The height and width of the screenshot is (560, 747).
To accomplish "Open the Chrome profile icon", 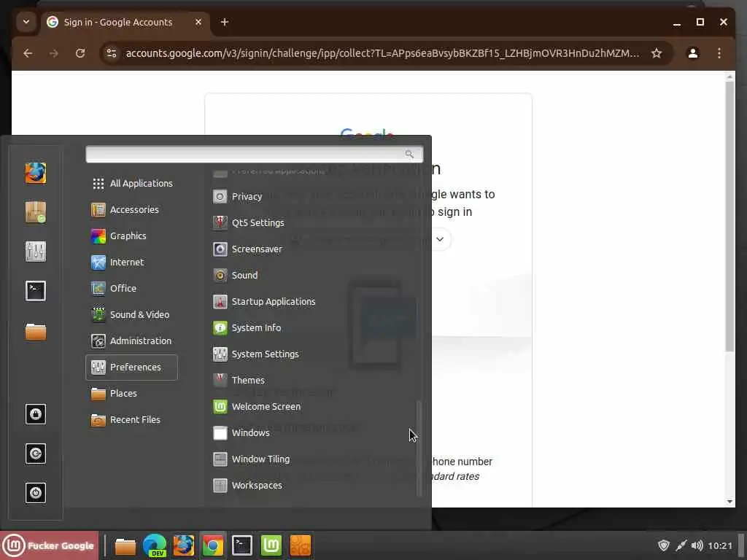I will 693,53.
